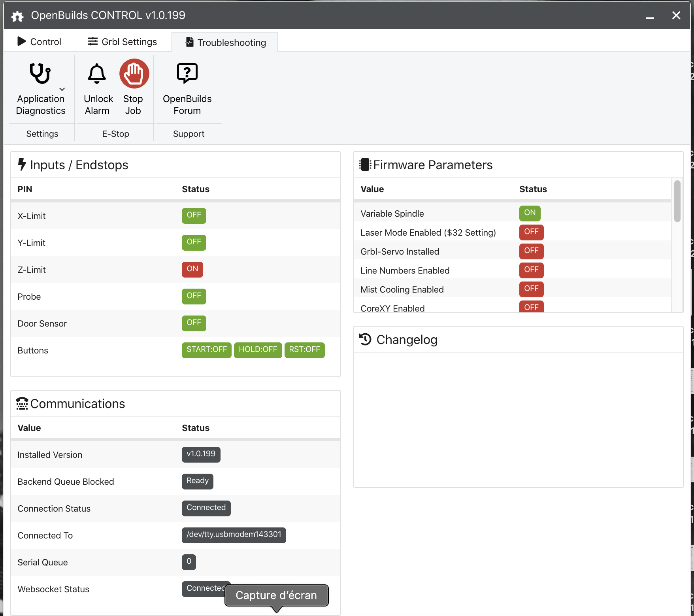Switch to the Control tab
The height and width of the screenshot is (616, 694).
pos(39,42)
